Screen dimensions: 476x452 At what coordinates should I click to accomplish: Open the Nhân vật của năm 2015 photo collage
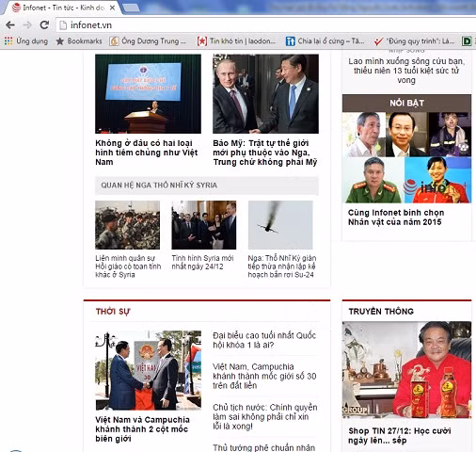coord(406,157)
